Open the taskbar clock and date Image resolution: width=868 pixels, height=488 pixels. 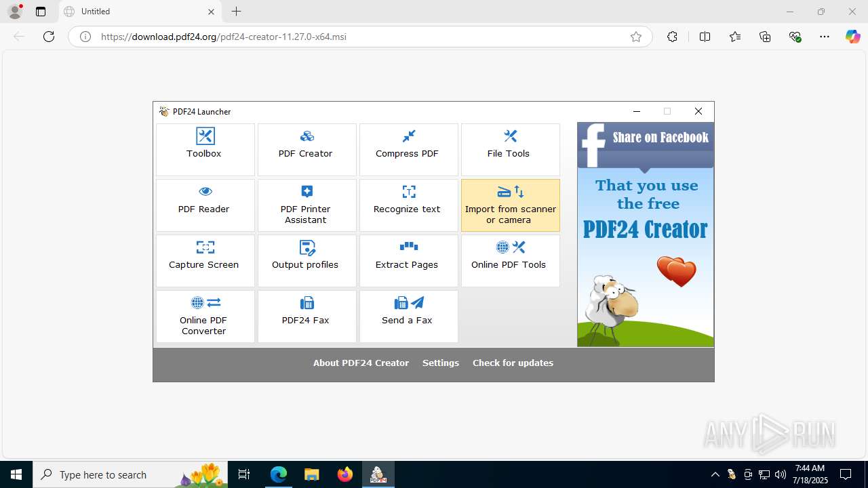[811, 474]
